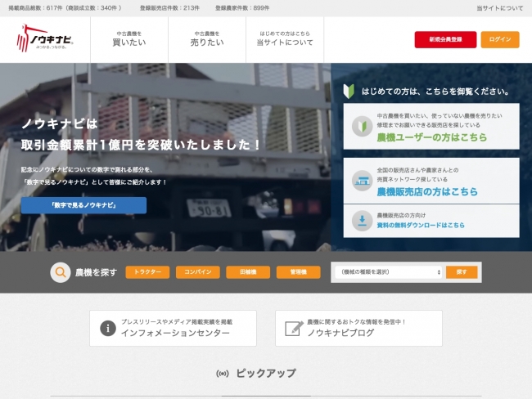Click the shop icon for 農機販売店
The width and height of the screenshot is (532, 399).
[x=362, y=181]
